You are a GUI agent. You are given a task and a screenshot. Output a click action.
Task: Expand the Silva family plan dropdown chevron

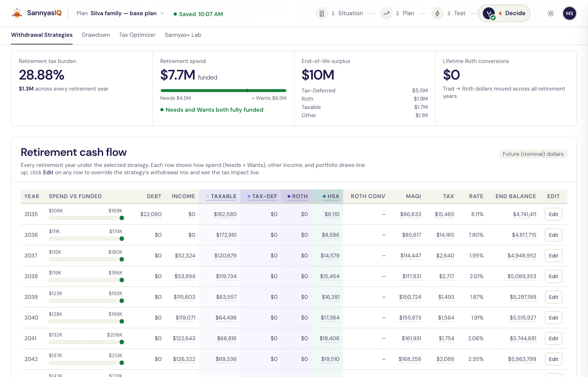(x=162, y=13)
